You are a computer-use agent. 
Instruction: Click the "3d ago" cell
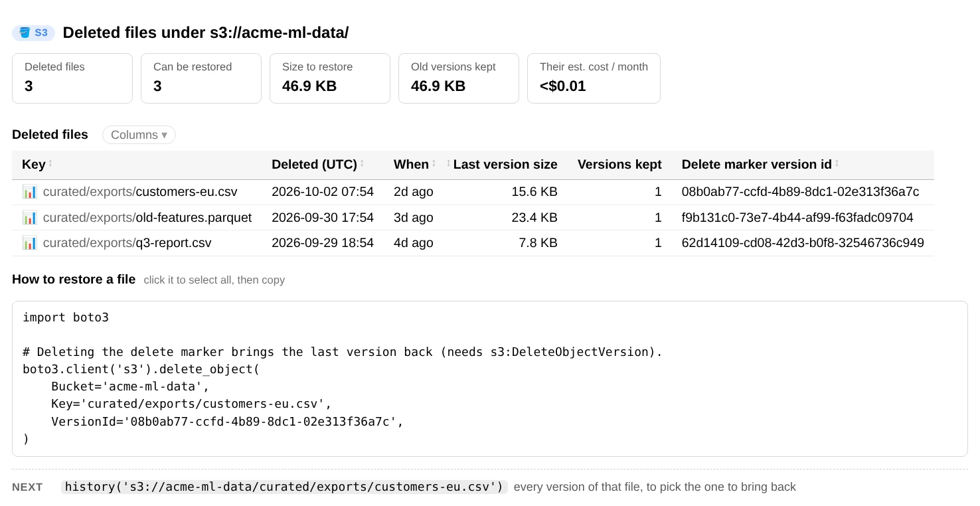(414, 217)
